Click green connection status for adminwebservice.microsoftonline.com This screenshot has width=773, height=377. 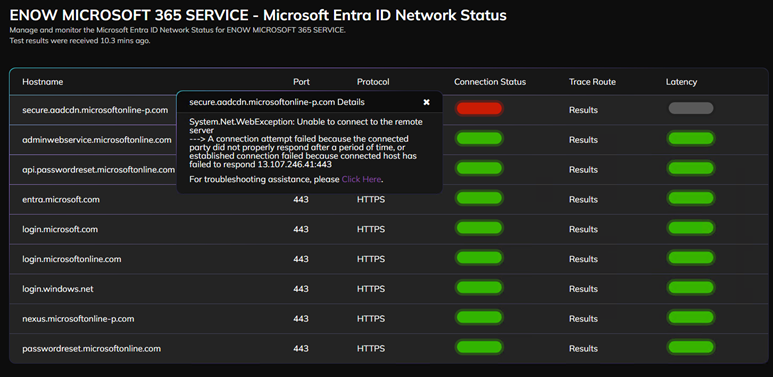point(479,138)
